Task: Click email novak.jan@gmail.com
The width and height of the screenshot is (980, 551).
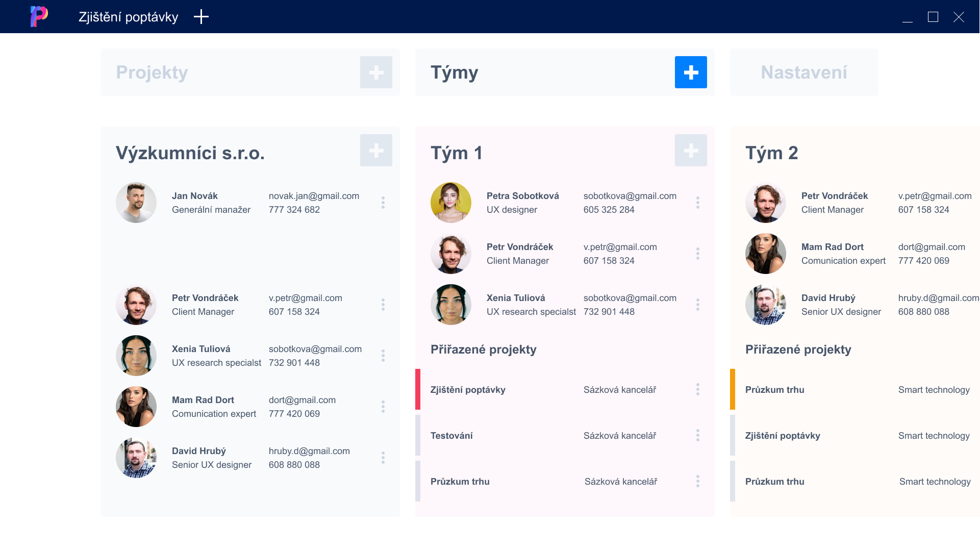Action: coord(314,196)
